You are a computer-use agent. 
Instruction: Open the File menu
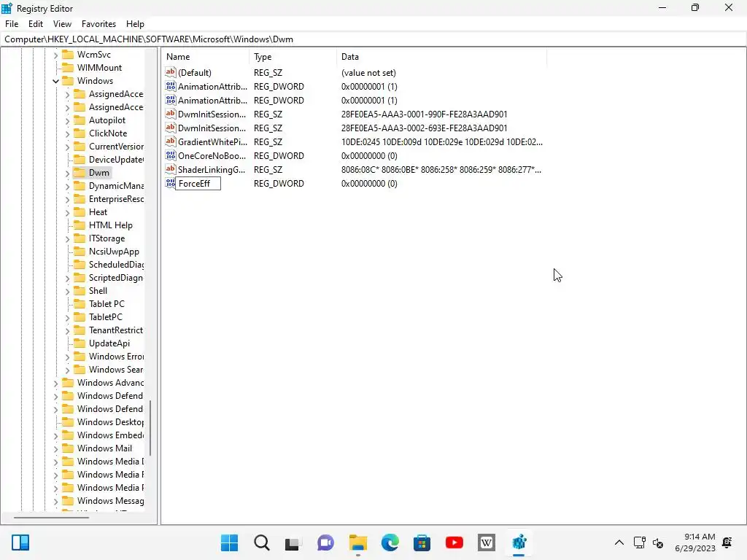click(x=12, y=24)
